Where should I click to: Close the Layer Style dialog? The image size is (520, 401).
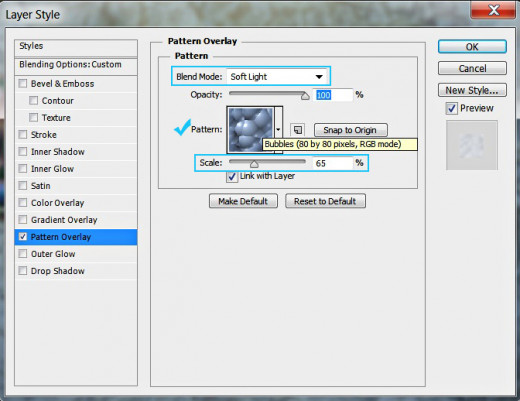493,10
